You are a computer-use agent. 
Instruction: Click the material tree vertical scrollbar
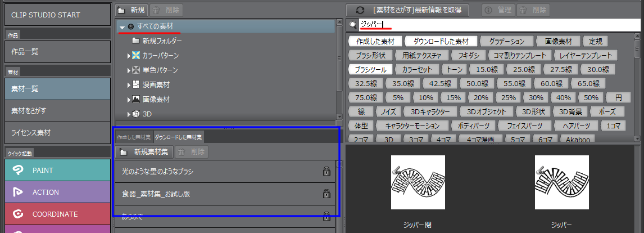(x=339, y=69)
